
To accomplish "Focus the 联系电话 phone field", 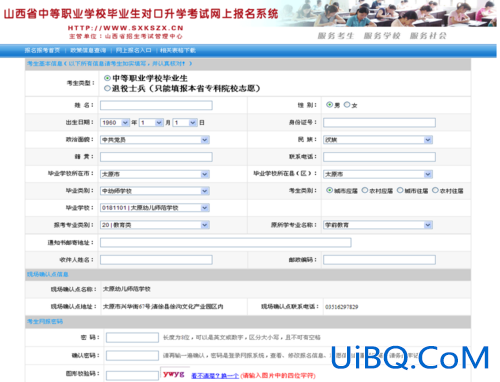I will point(379,157).
